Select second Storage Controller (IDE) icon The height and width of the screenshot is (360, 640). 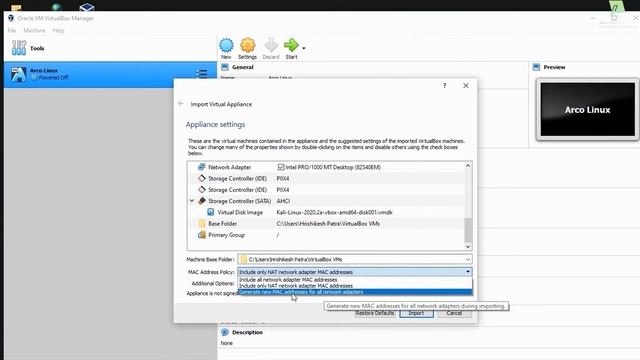(202, 190)
